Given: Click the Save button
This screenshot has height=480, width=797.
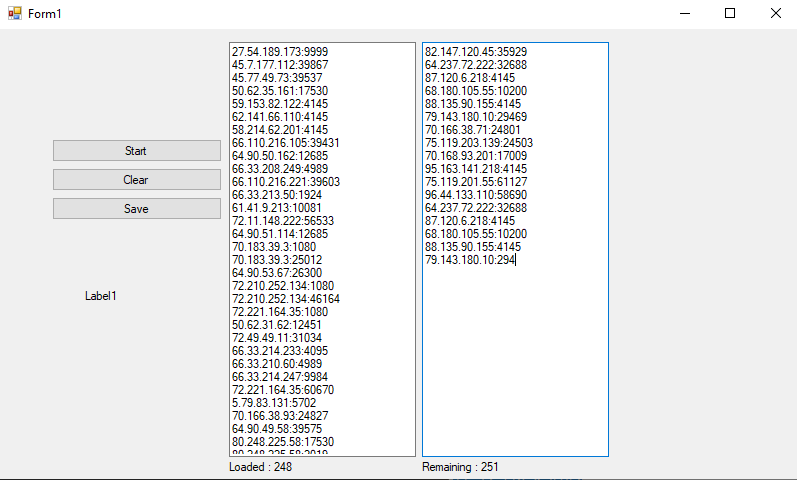Looking at the screenshot, I should [x=137, y=209].
